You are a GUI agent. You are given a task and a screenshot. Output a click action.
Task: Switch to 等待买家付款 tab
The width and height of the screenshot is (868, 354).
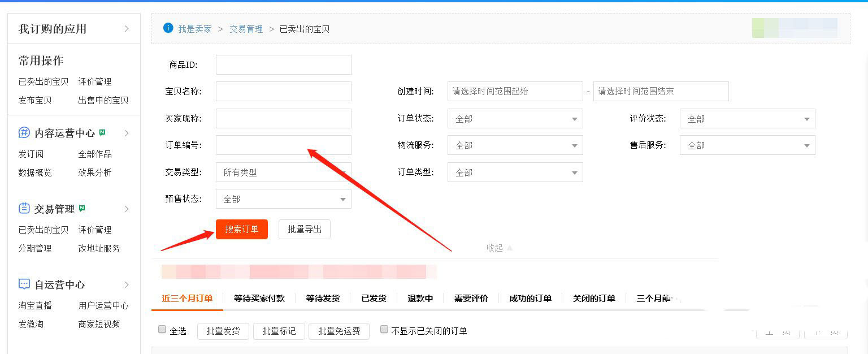pos(259,298)
